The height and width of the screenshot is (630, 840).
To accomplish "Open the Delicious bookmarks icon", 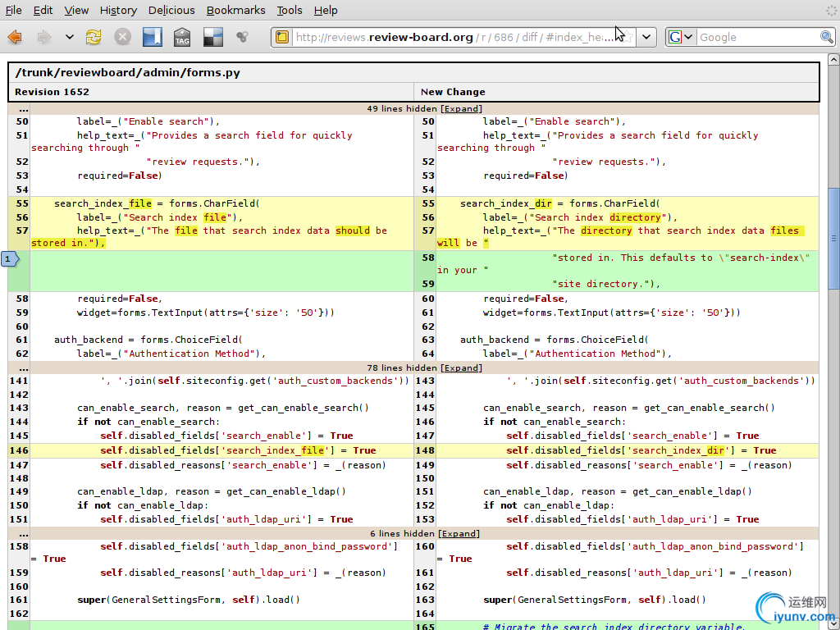I will pos(153,37).
